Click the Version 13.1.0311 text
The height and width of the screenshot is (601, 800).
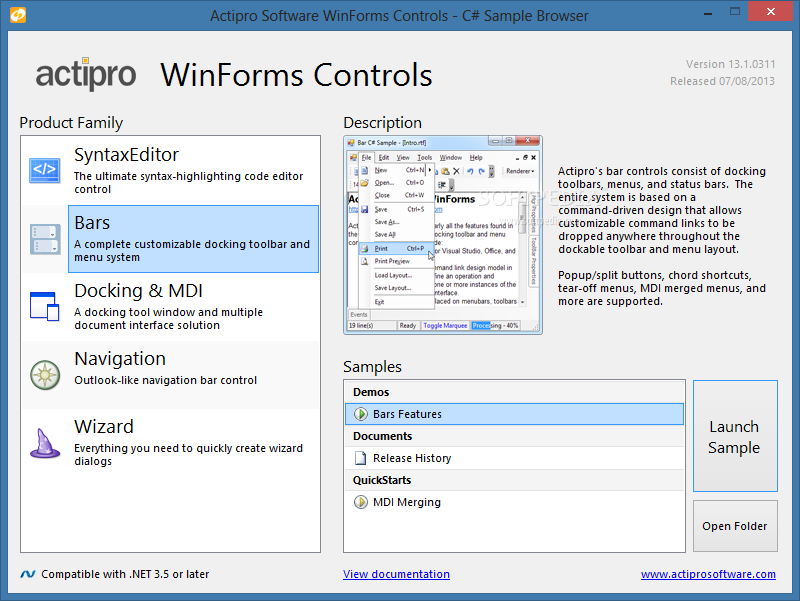coord(730,64)
